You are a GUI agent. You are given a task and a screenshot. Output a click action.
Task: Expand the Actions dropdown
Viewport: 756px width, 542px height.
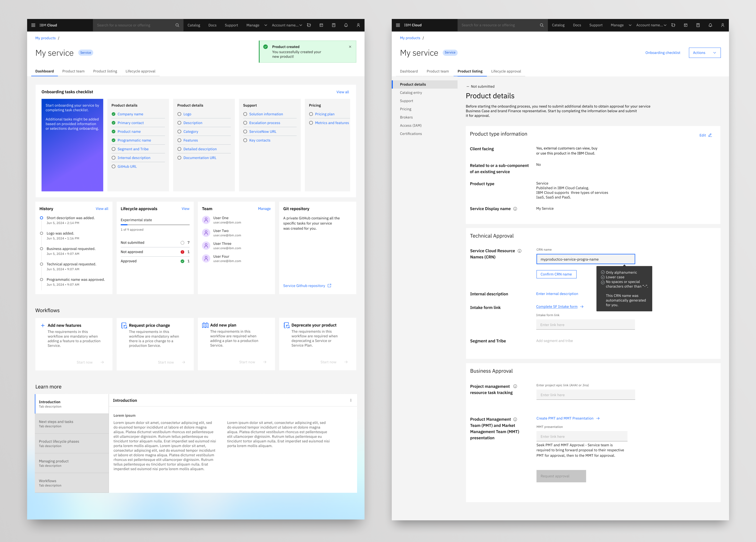[x=704, y=53]
